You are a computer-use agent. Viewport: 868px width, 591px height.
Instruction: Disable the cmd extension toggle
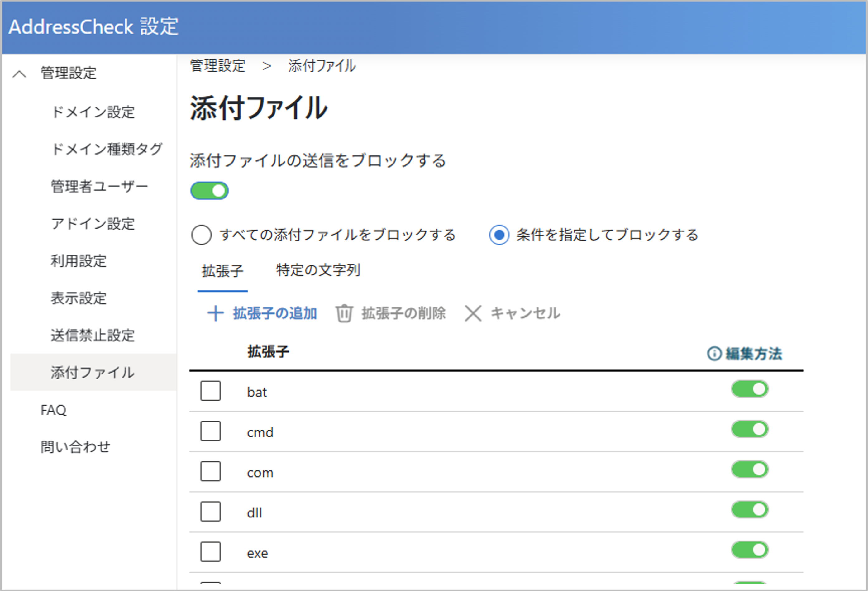tap(750, 429)
